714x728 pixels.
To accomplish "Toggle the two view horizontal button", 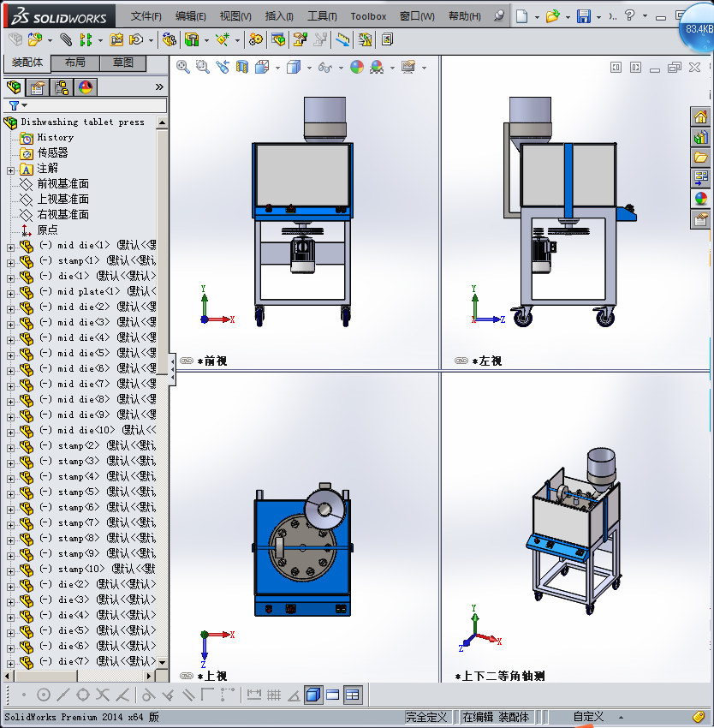I will 333,695.
